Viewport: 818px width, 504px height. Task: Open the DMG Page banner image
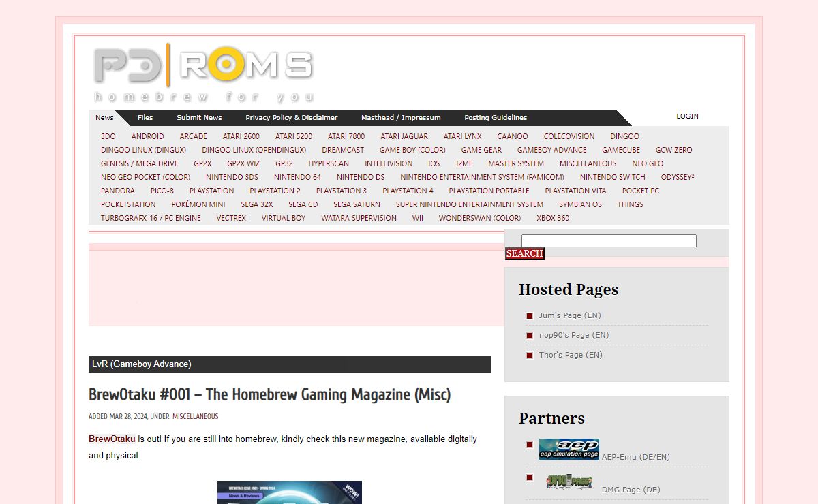(x=569, y=482)
